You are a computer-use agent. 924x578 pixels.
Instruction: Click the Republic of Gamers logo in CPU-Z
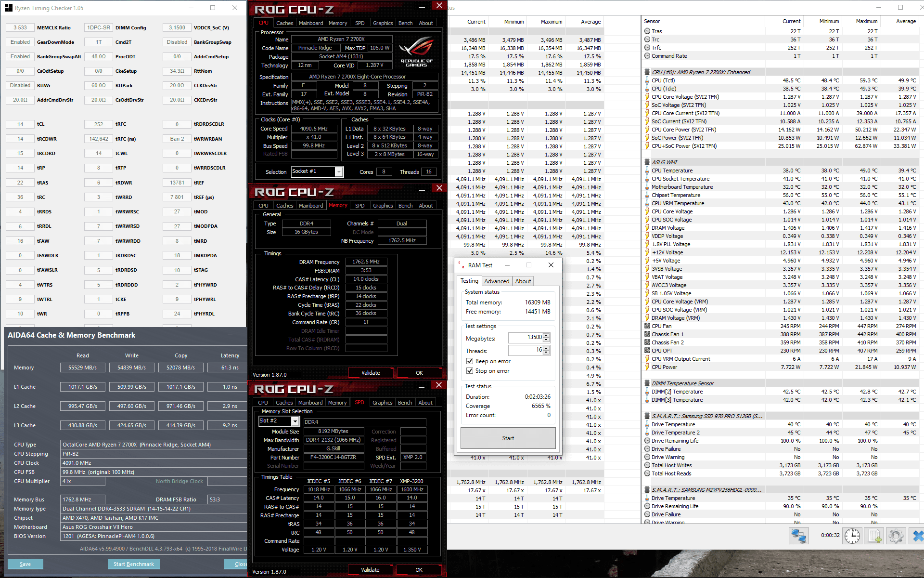pyautogui.click(x=416, y=52)
